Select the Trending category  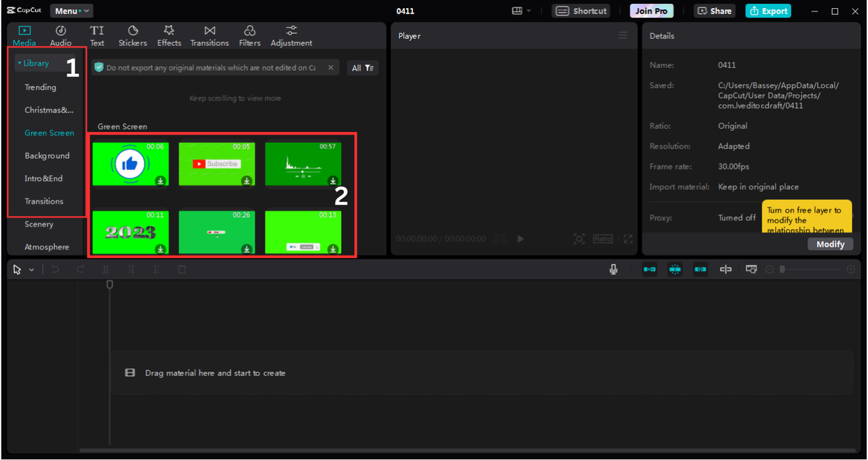tap(41, 87)
